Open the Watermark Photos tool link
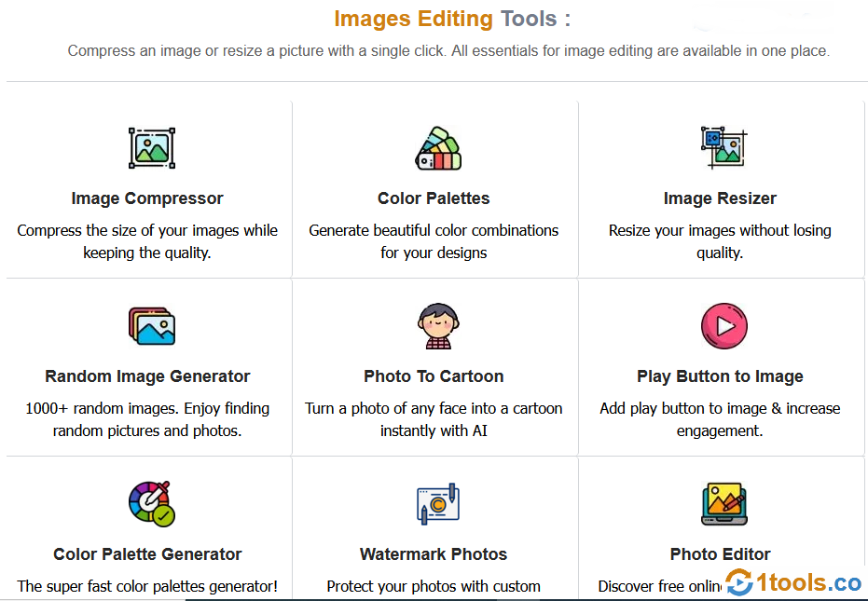 434,554
